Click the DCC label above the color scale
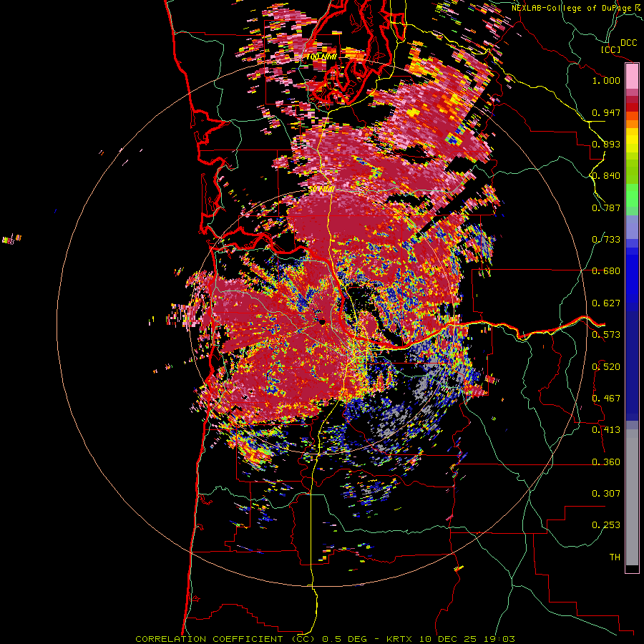 [628, 43]
